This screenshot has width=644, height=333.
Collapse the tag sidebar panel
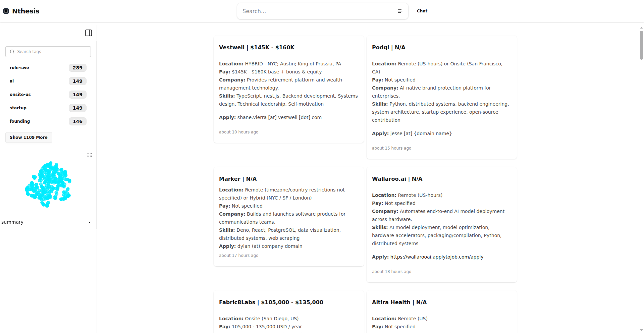(x=88, y=33)
